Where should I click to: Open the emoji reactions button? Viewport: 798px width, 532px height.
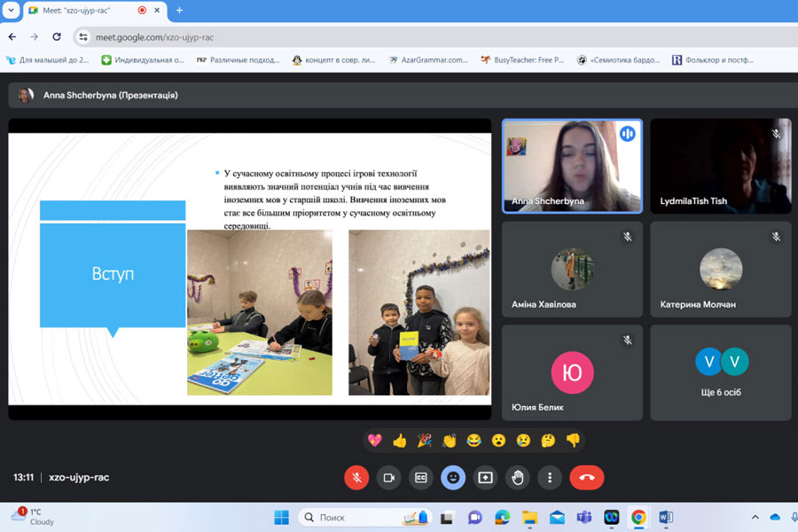tap(453, 478)
